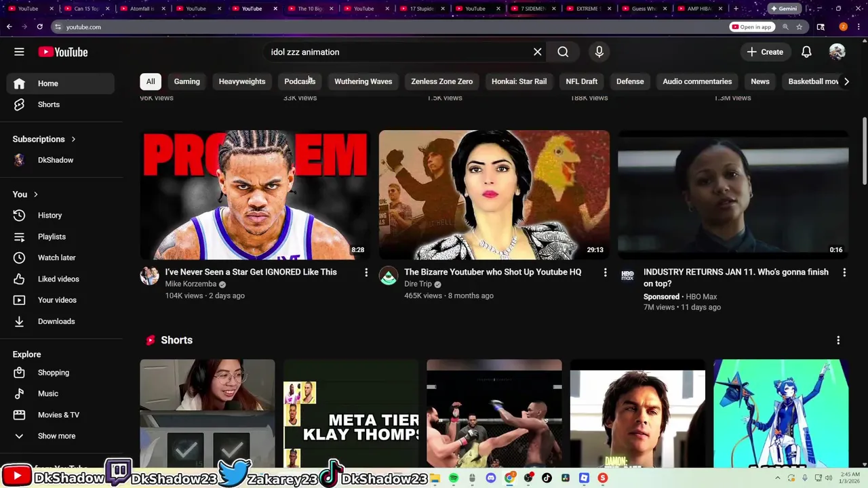This screenshot has height=488, width=868.
Task: Open the blue anime character short
Action: 781,413
